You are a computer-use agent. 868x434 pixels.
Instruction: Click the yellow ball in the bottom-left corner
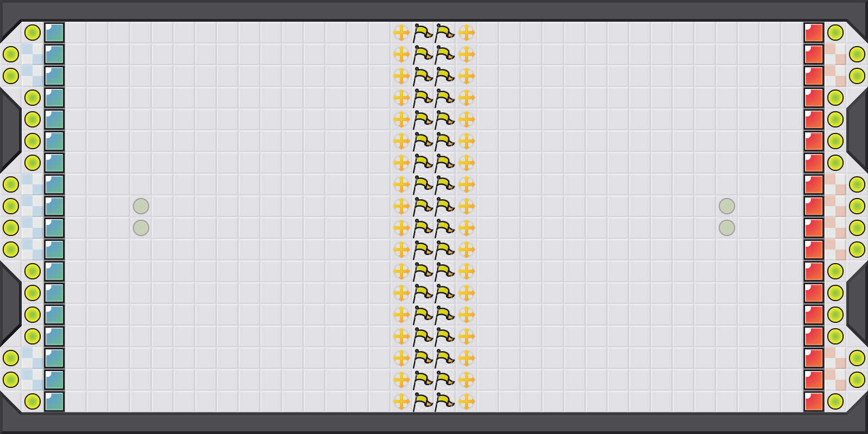tap(33, 401)
